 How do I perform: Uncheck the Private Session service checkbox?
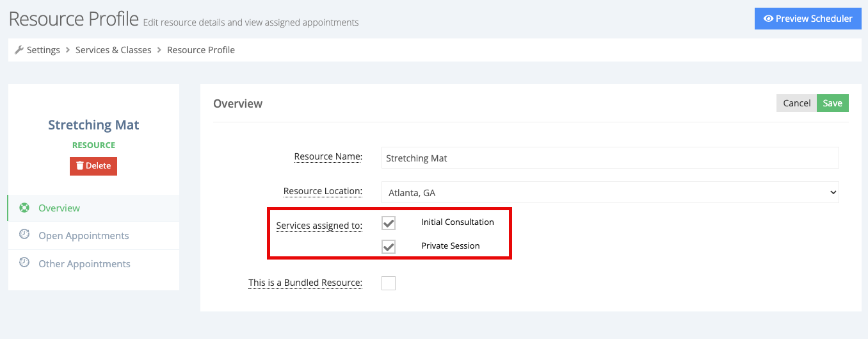tap(389, 246)
